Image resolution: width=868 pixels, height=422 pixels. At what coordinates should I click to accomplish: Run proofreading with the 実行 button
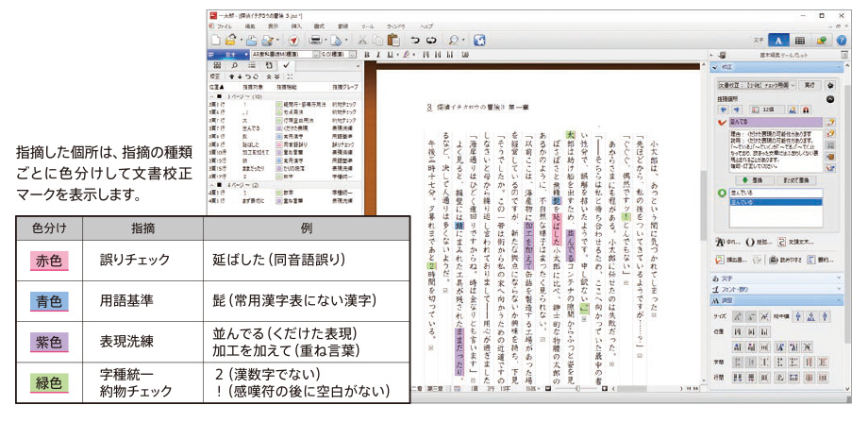(x=810, y=85)
